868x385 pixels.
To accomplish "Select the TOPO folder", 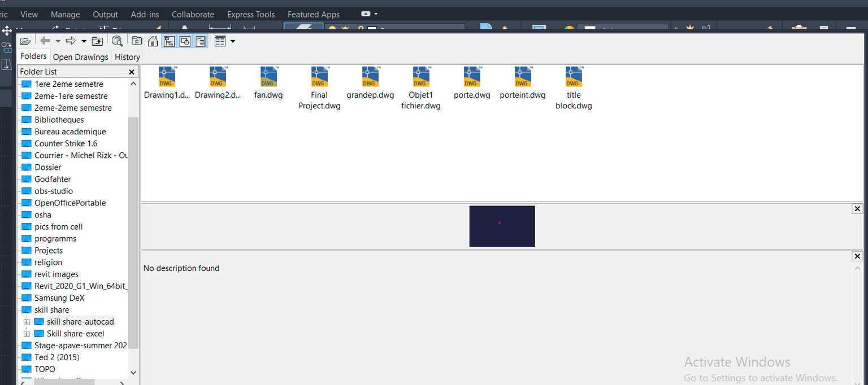I will point(45,369).
